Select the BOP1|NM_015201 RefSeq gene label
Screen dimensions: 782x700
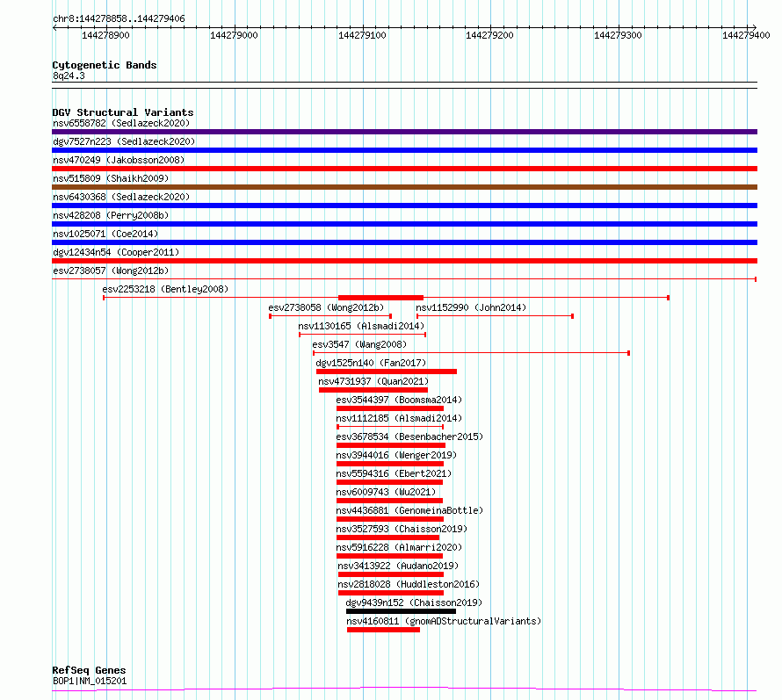tap(90, 681)
